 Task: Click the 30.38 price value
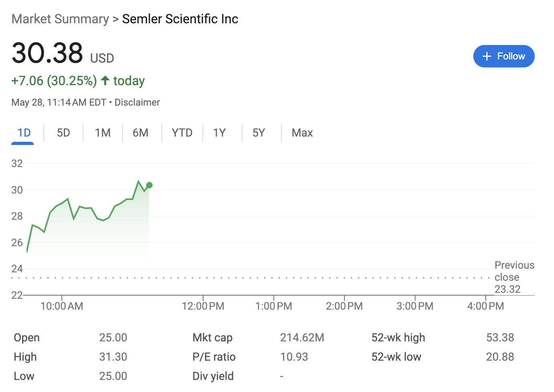tap(47, 53)
